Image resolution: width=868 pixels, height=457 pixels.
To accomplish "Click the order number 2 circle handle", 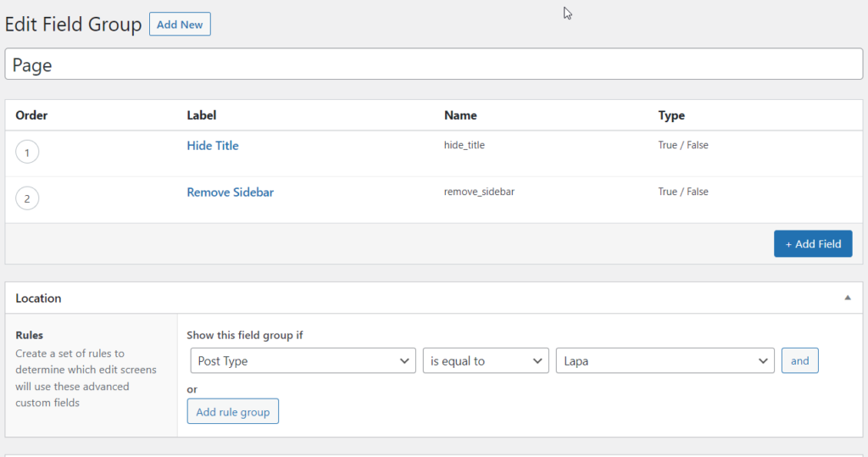I will [x=27, y=199].
